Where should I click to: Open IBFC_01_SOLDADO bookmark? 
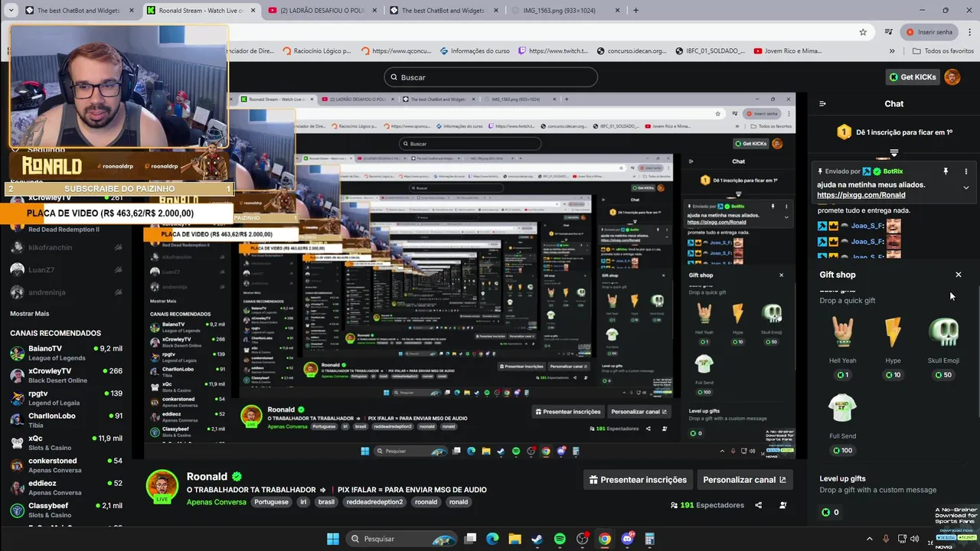coord(710,51)
